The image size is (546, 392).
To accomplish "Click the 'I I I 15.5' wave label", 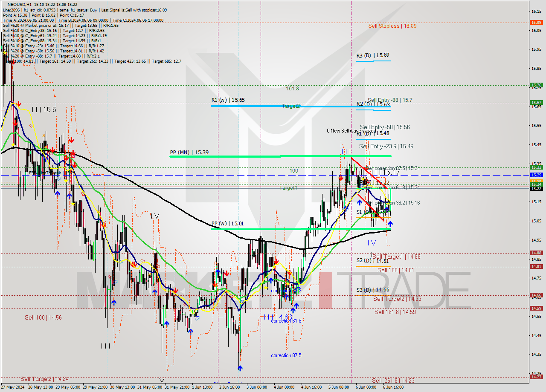I will (45, 110).
